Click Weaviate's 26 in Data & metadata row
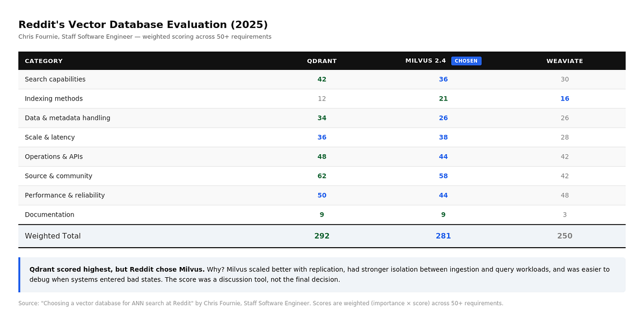The height and width of the screenshot is (325, 644). point(565,118)
